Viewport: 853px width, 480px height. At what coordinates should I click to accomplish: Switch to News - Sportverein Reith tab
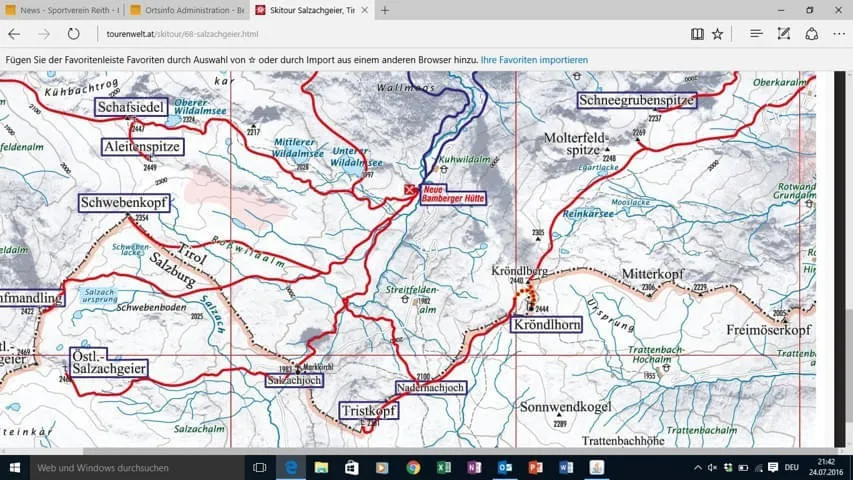62,10
